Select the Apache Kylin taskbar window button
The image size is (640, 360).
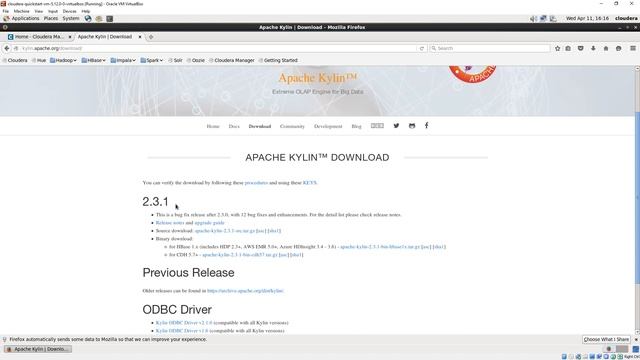tap(38, 349)
